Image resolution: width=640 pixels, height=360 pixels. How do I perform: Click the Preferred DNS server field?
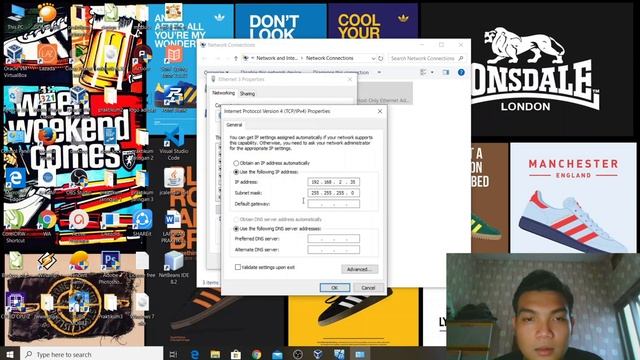pos(333,239)
